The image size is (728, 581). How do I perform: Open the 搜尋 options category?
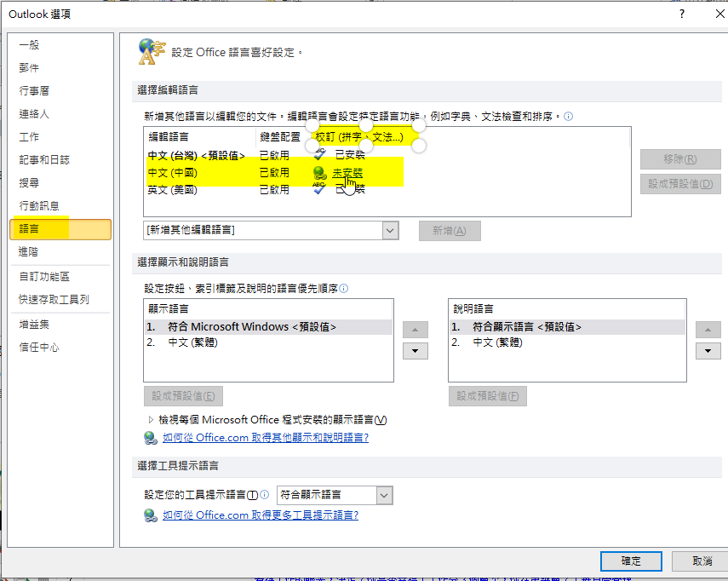click(60, 183)
